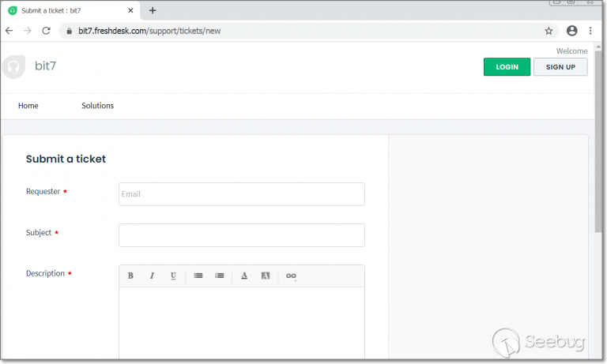607x364 pixels.
Task: Toggle bold formatting in Description
Action: point(130,276)
